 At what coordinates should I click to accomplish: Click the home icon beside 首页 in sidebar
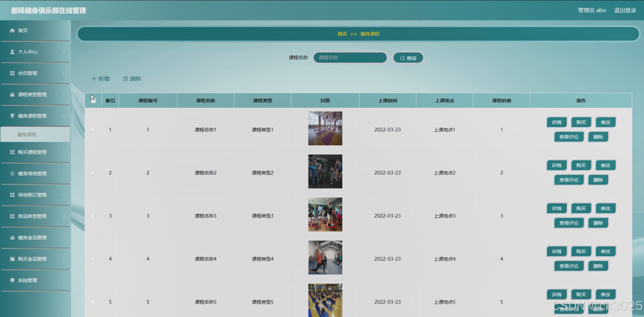point(12,30)
